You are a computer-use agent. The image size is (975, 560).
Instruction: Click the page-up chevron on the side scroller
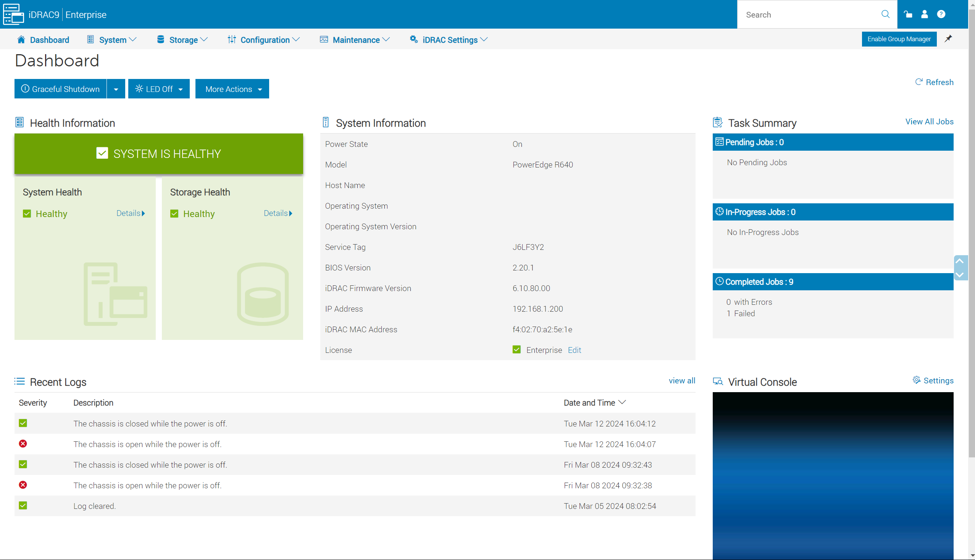(960, 261)
